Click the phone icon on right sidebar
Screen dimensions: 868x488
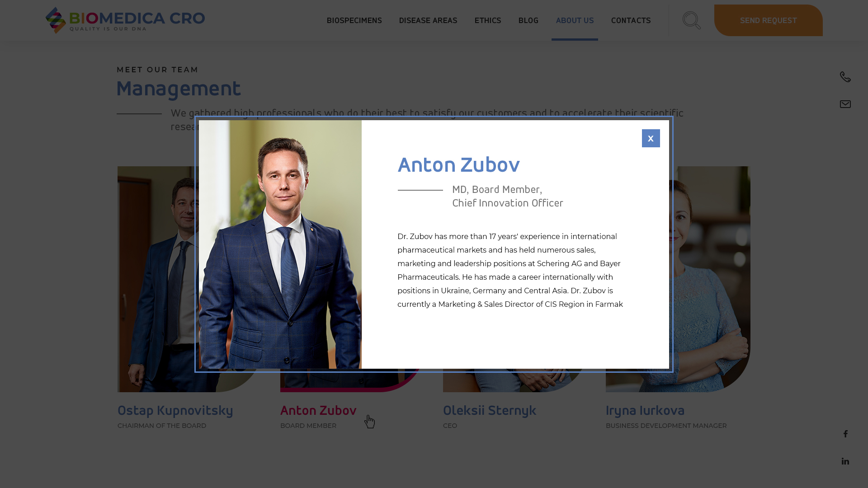coord(845,77)
